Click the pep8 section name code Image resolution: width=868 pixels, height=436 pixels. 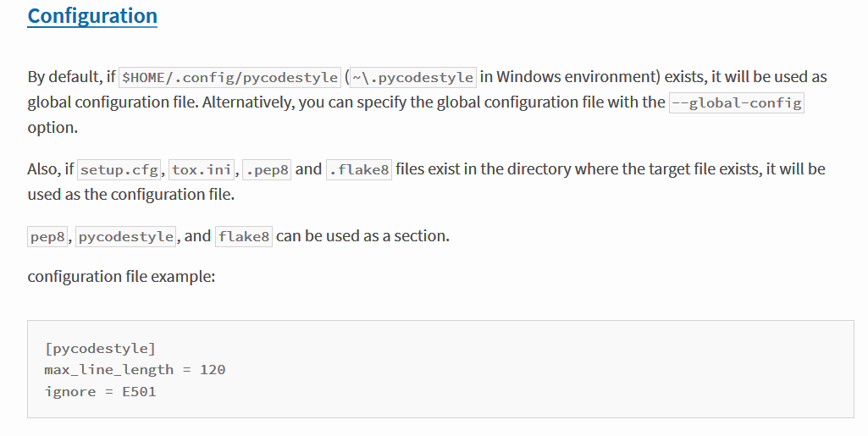(47, 237)
